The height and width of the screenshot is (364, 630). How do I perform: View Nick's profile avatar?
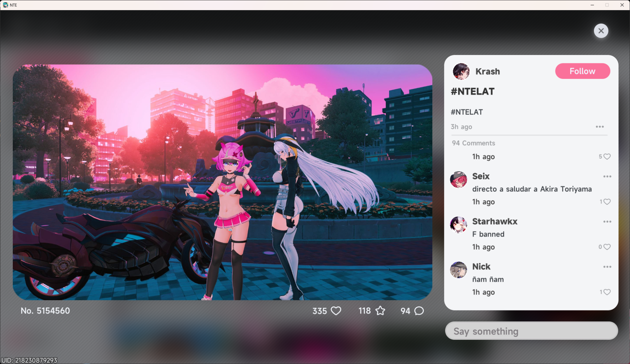click(x=459, y=270)
